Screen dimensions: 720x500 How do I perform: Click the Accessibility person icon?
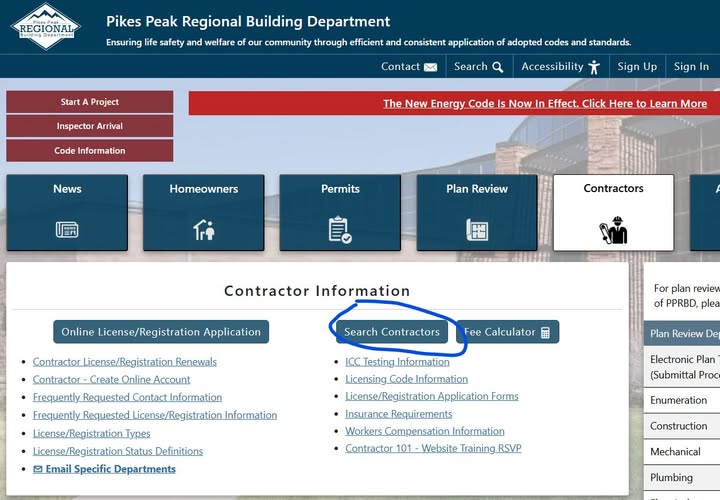pyautogui.click(x=594, y=67)
